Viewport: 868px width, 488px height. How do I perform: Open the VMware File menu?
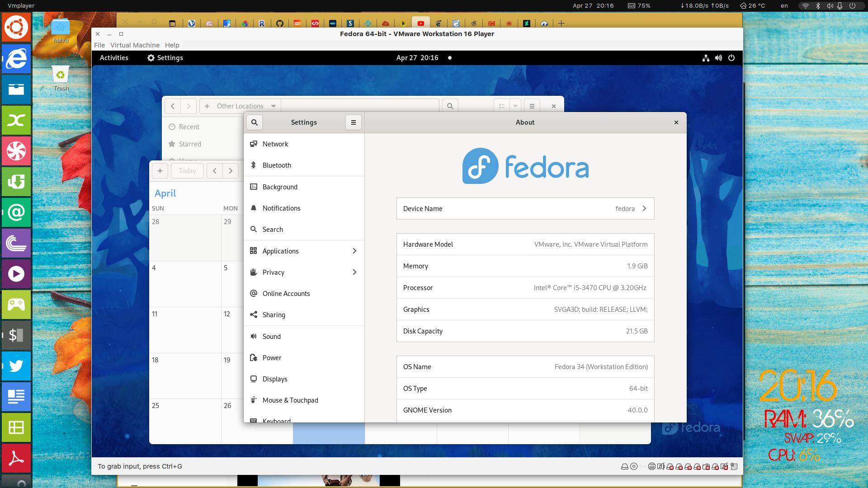pyautogui.click(x=99, y=45)
